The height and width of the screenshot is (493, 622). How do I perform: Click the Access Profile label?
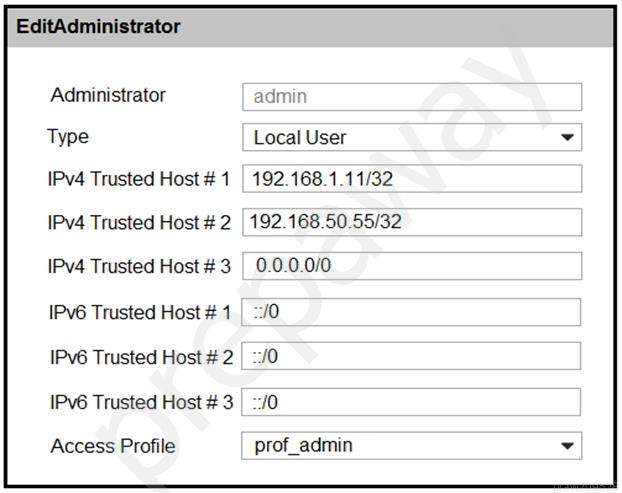[x=113, y=446]
